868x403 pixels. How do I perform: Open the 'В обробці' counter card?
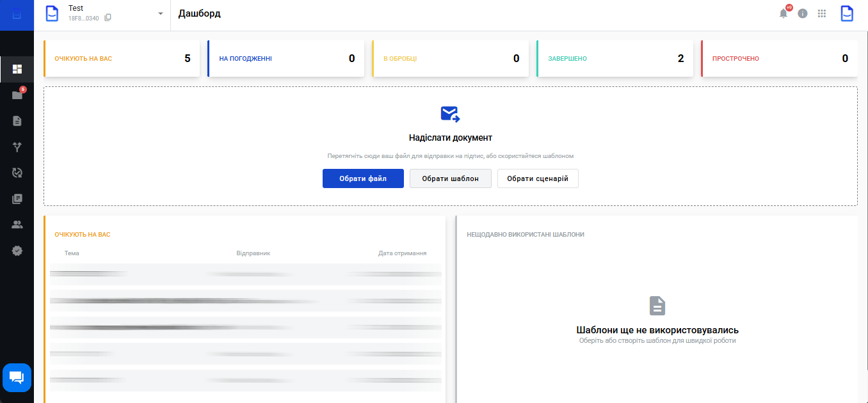pyautogui.click(x=451, y=59)
